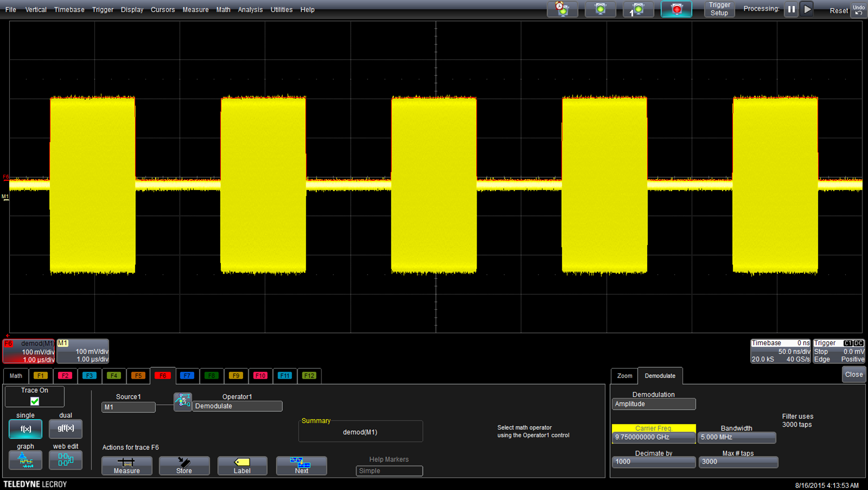Open the Timebase menu
This screenshot has width=868, height=490.
[69, 10]
